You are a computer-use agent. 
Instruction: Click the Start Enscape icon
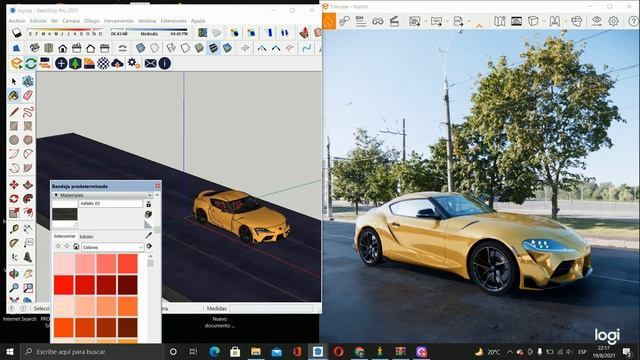[x=16, y=63]
